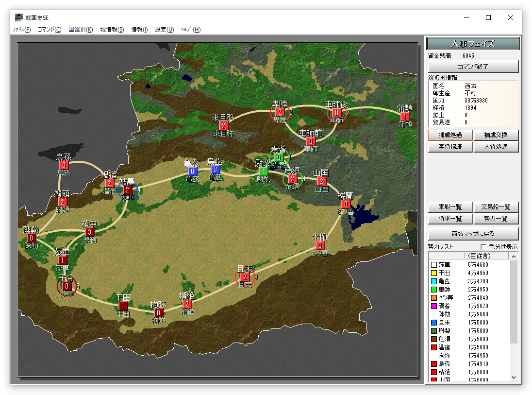
Task: Click the faction list scroll-down arrow
Action: pos(514,377)
